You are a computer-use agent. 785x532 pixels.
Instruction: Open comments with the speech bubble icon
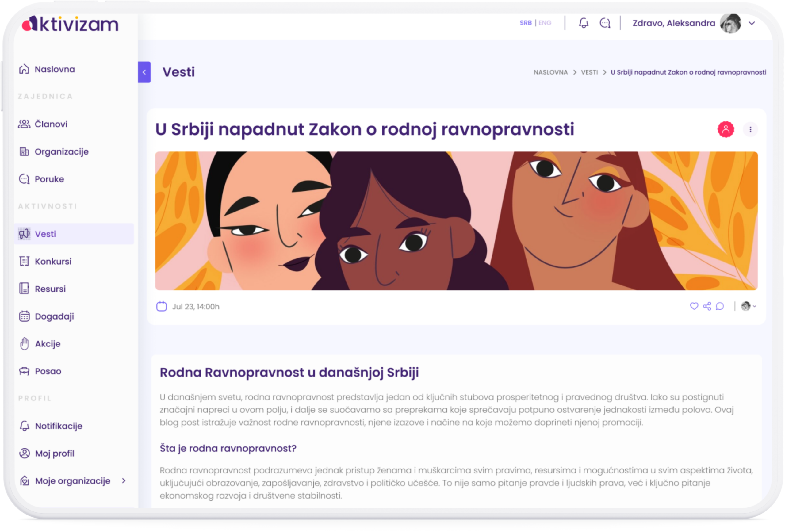tap(719, 306)
